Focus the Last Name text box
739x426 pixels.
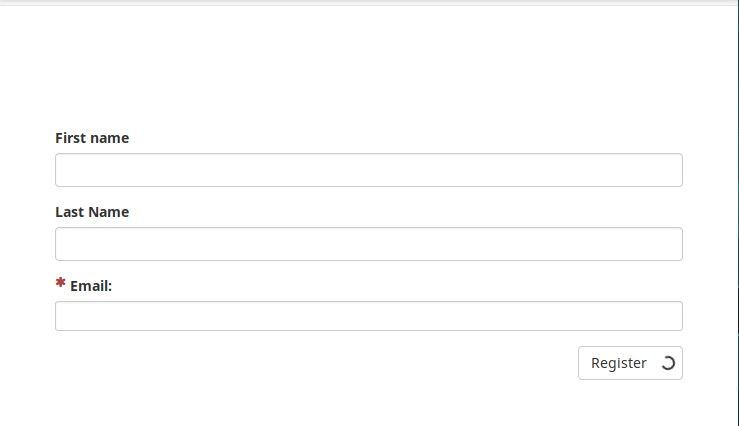pyautogui.click(x=368, y=244)
